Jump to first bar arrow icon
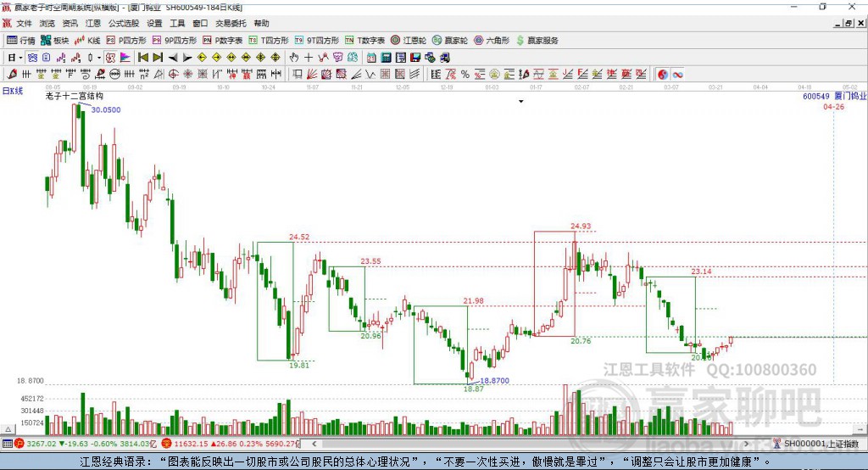The height and width of the screenshot is (470, 868). 142,58
